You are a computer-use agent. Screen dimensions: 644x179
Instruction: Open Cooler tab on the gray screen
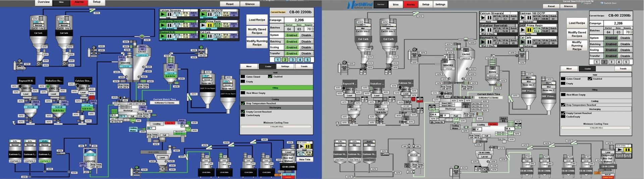tap(588, 69)
